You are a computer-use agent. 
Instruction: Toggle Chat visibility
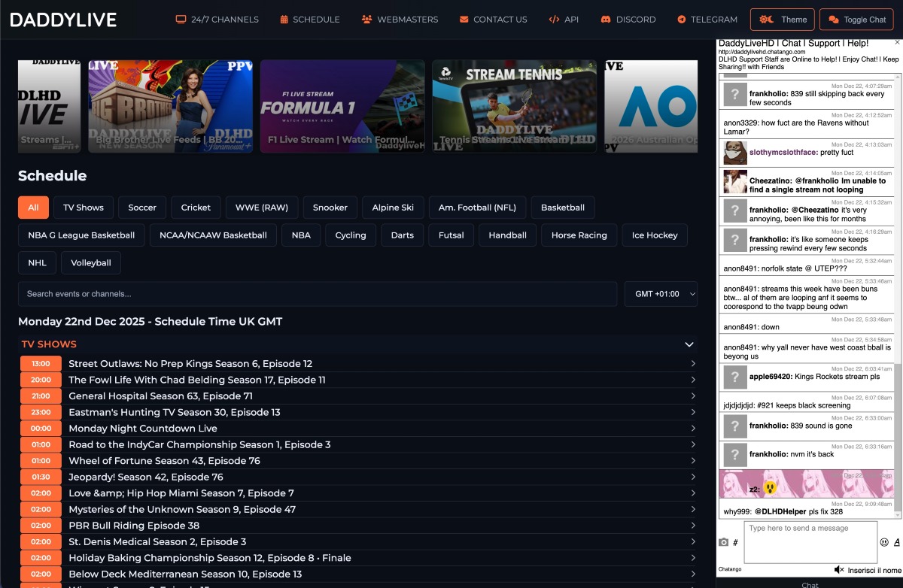pyautogui.click(x=856, y=20)
